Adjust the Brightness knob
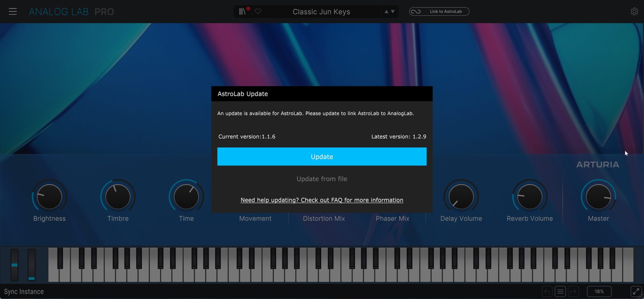The image size is (644, 299). pyautogui.click(x=49, y=196)
